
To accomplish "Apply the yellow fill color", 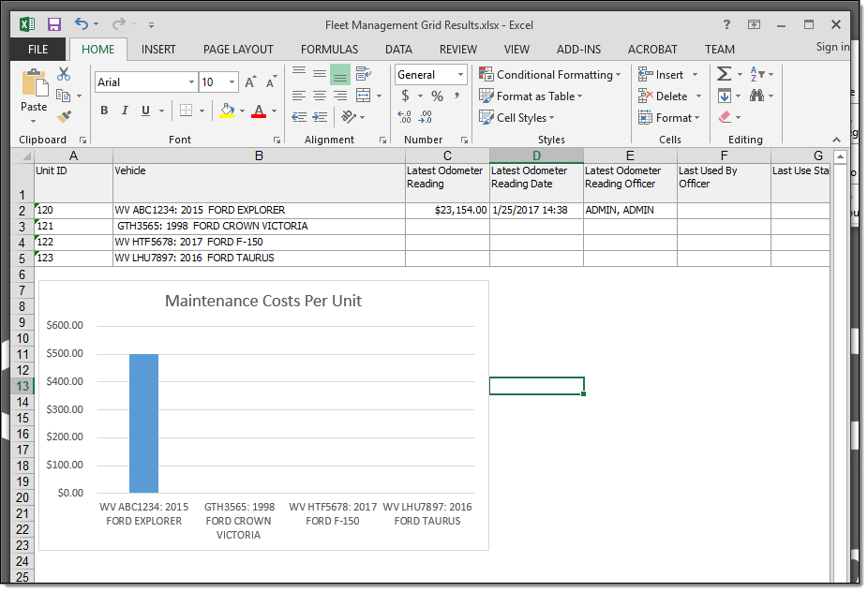I will pyautogui.click(x=226, y=111).
